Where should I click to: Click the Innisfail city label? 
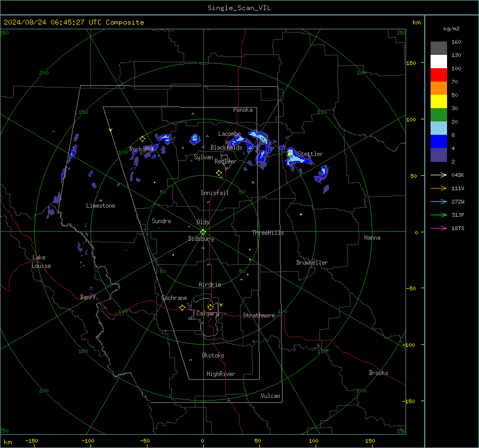coord(214,193)
